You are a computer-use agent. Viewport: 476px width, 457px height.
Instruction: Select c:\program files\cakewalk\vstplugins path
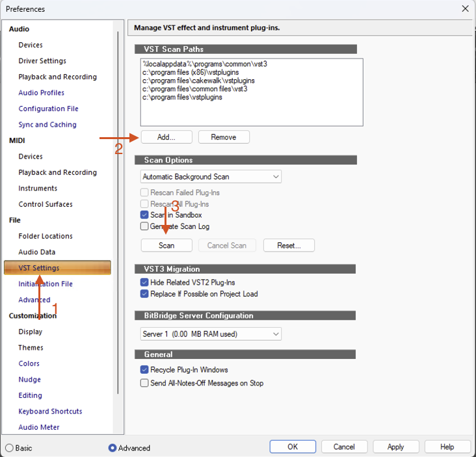[x=191, y=81]
